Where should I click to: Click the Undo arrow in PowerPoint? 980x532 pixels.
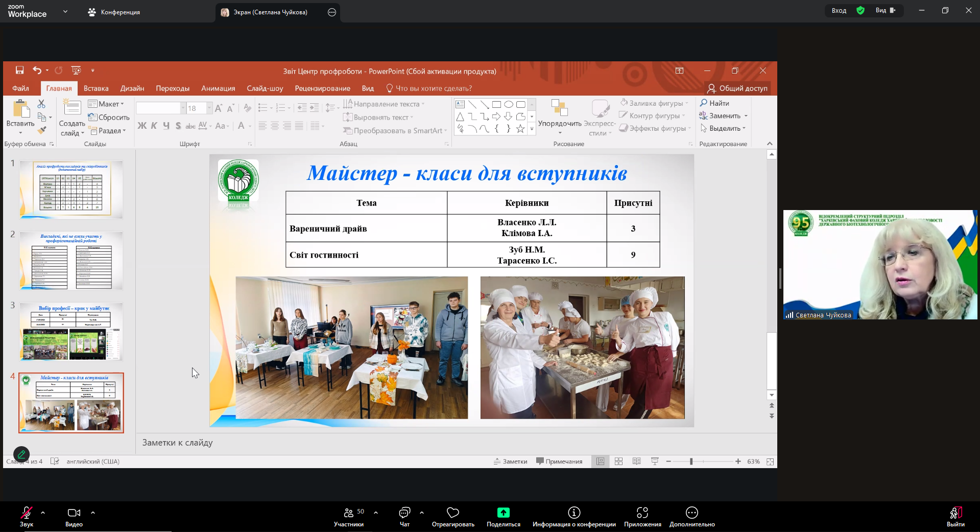[37, 71]
